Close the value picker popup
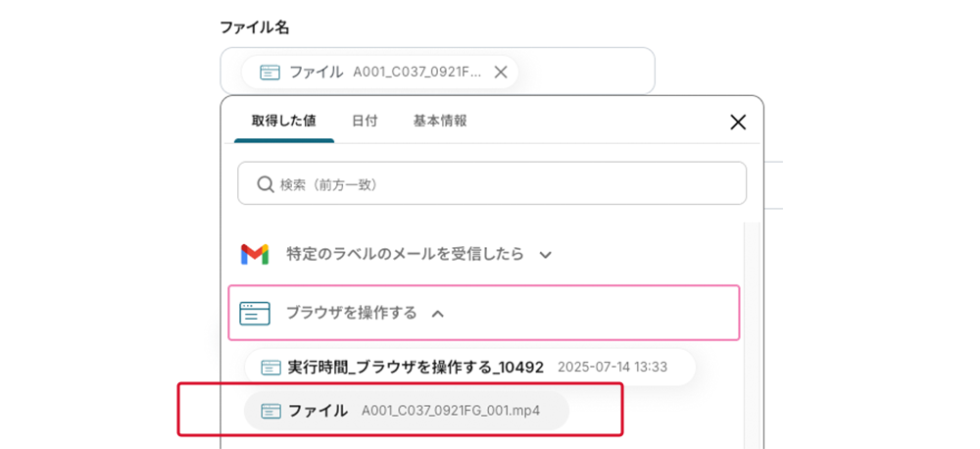Image resolution: width=980 pixels, height=449 pixels. (x=738, y=122)
